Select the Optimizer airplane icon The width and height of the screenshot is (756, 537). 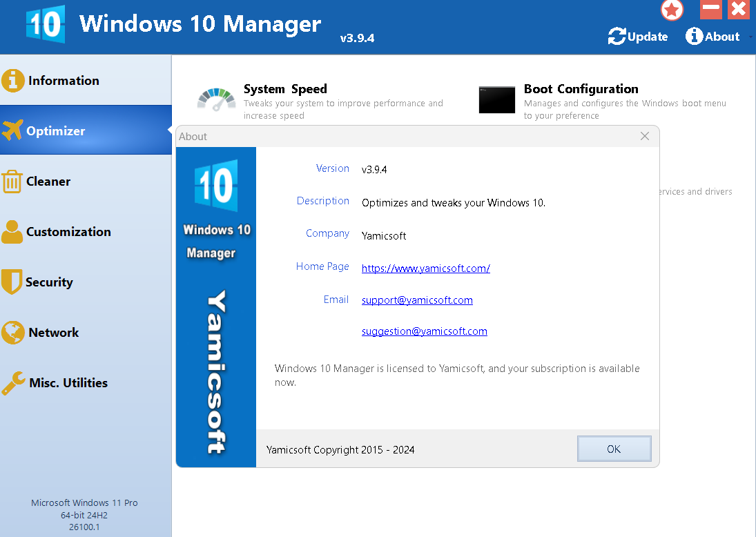(12, 130)
